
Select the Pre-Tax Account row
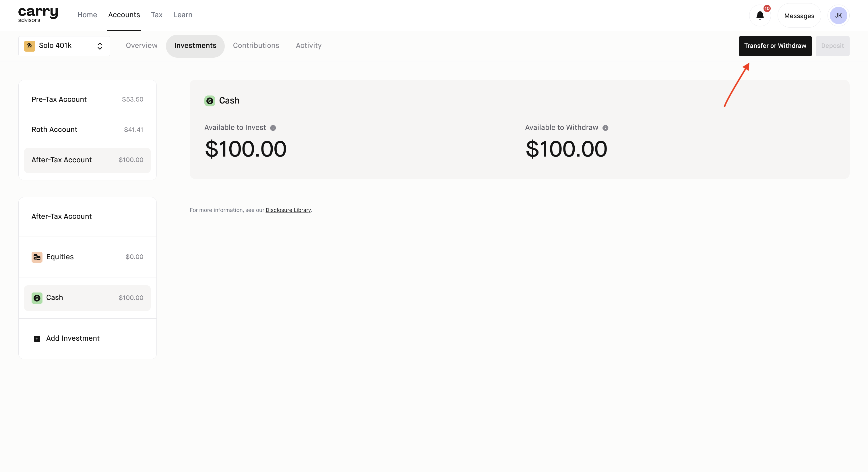(x=87, y=99)
